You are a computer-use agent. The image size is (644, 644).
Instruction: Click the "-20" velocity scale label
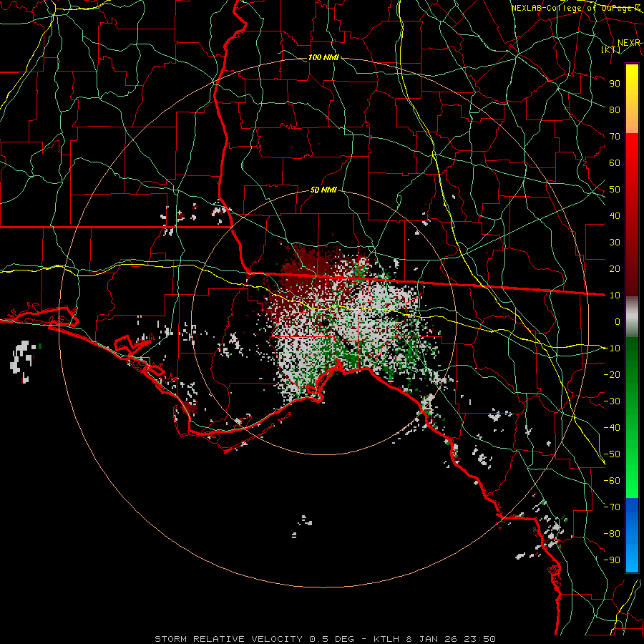[612, 374]
